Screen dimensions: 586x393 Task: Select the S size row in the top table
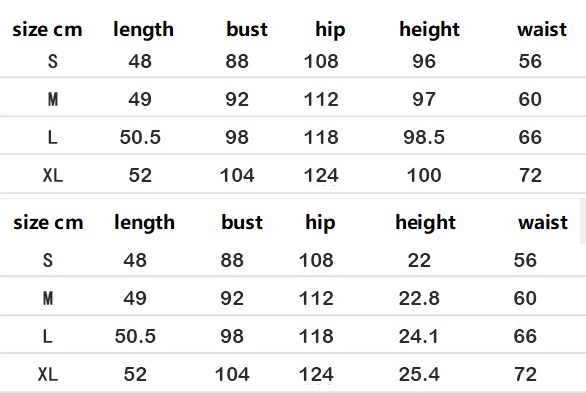point(293,61)
